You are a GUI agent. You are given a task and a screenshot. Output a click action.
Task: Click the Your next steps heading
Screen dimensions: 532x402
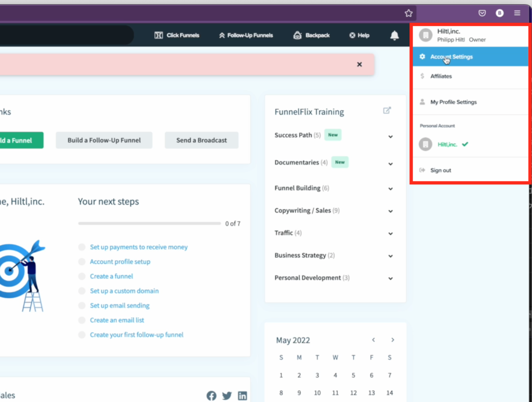point(108,202)
